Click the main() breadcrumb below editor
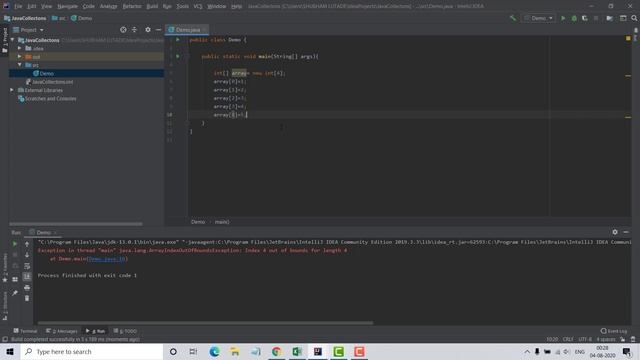This screenshot has width=640, height=360. 222,222
